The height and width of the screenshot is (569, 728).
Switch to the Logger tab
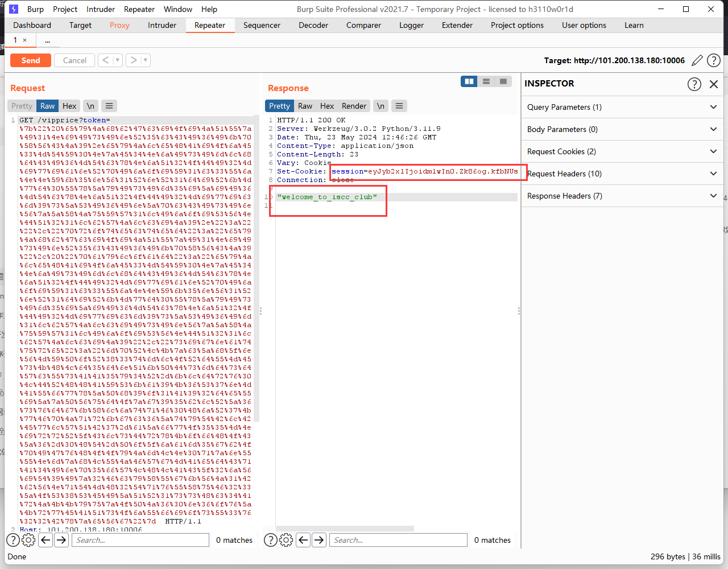coord(411,25)
